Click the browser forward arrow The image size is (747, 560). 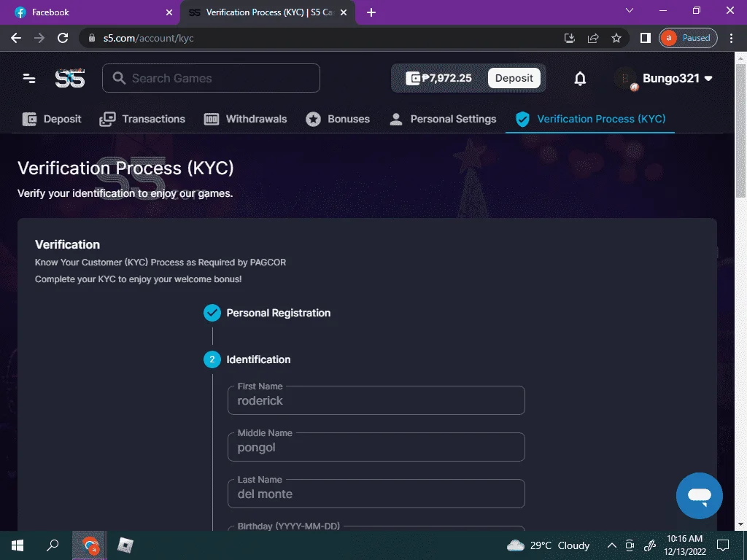point(39,38)
